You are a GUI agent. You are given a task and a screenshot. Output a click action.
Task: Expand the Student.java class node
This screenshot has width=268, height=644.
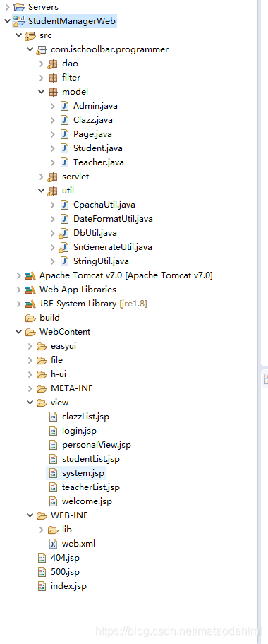tap(52, 148)
